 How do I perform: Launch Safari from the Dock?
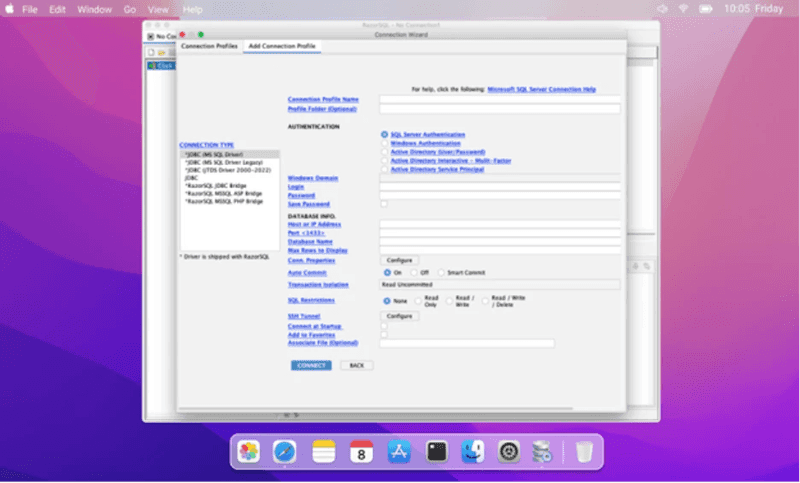[x=285, y=452]
